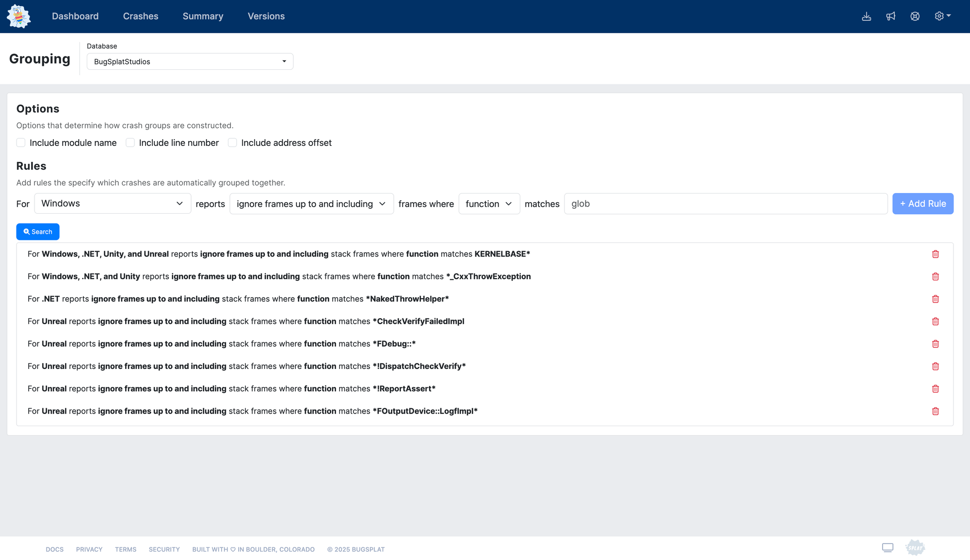The width and height of the screenshot is (970, 560).
Task: Enable Include module name checkbox
Action: click(21, 143)
